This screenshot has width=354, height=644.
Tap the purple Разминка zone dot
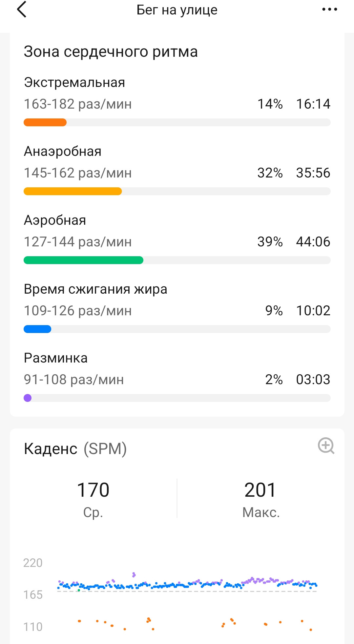(28, 398)
